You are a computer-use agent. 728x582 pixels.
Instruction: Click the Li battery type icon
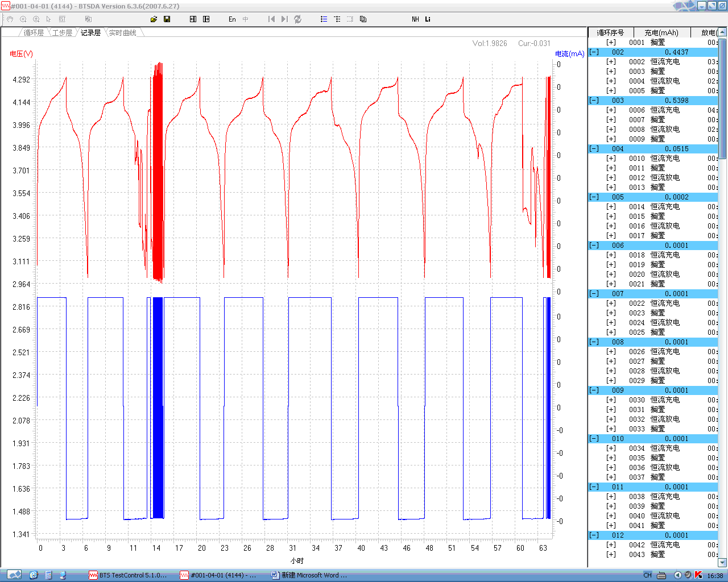point(428,19)
